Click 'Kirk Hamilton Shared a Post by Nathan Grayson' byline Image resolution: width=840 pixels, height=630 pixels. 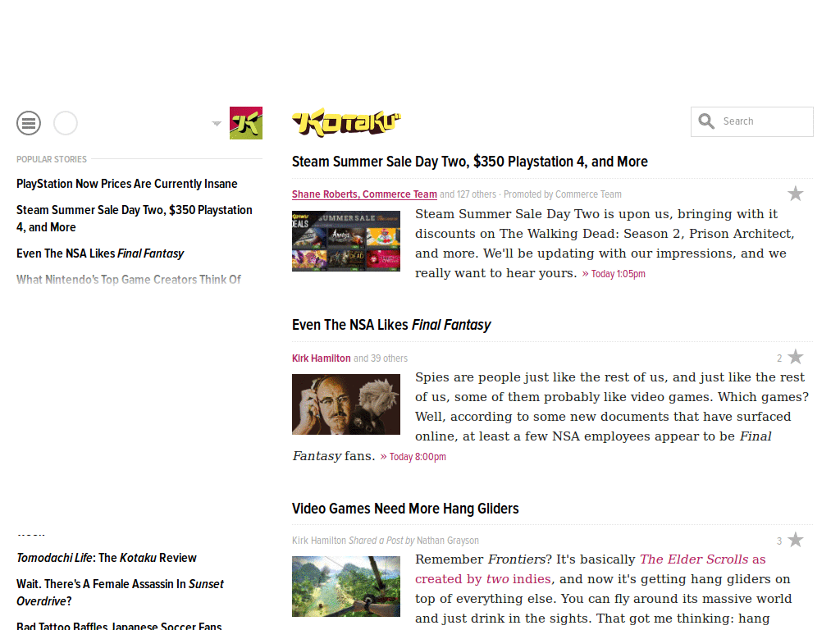coord(386,540)
